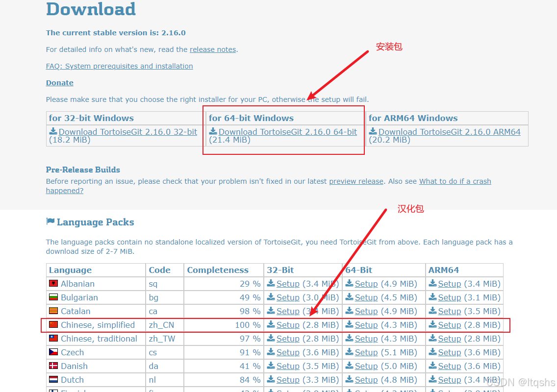Viewport: 557px width, 392px height.
Task: Download TortoiseGit 2.16.0 32-bit installer
Action: 128,132
